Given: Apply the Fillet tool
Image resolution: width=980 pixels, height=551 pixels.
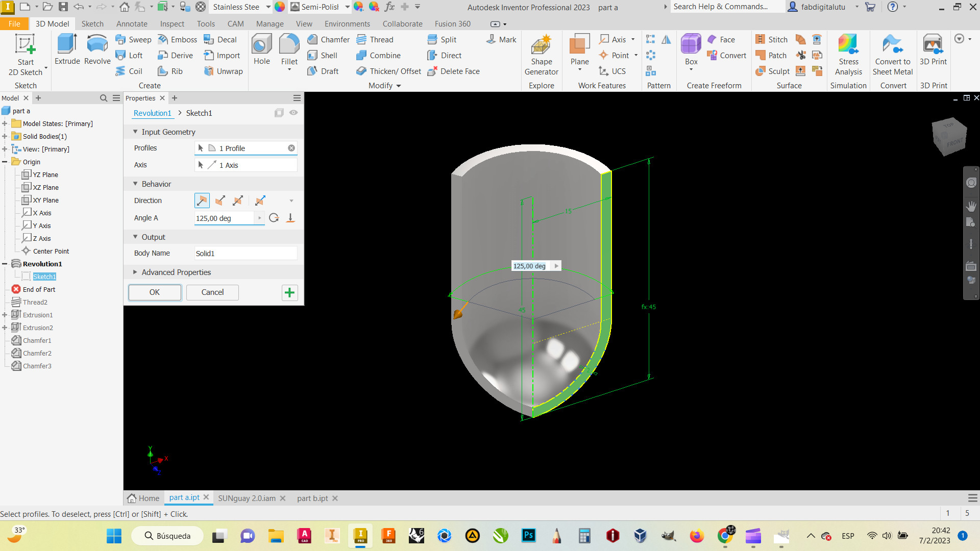Looking at the screenshot, I should click(289, 49).
